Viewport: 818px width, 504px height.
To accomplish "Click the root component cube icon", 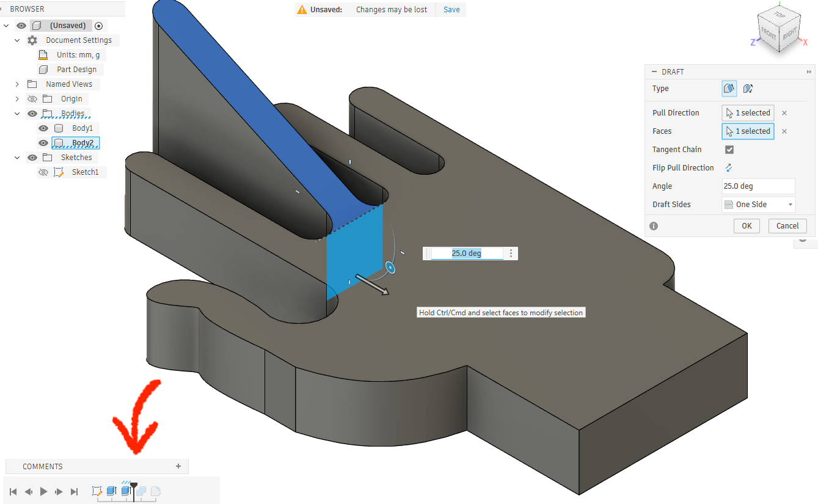I will [36, 26].
